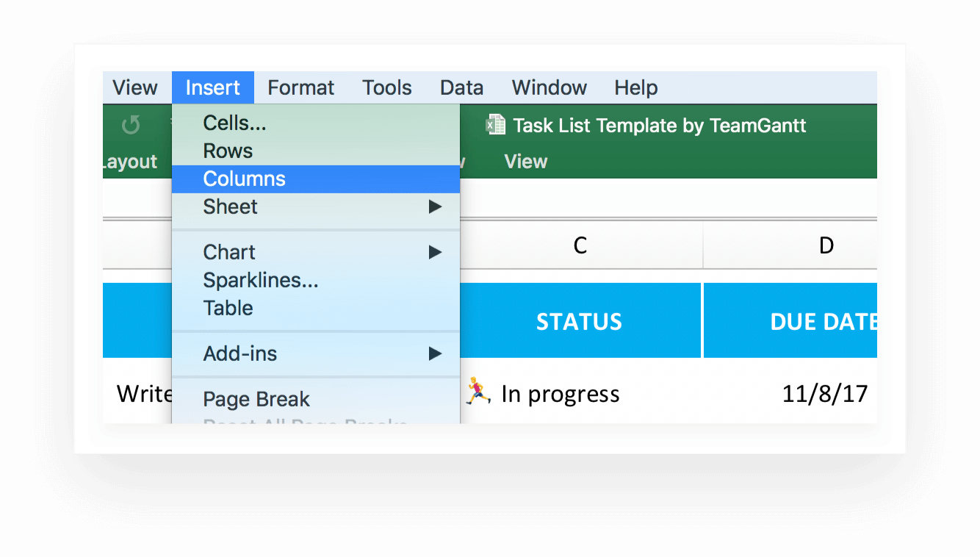Switch to the View ribbon tab

coord(525,162)
